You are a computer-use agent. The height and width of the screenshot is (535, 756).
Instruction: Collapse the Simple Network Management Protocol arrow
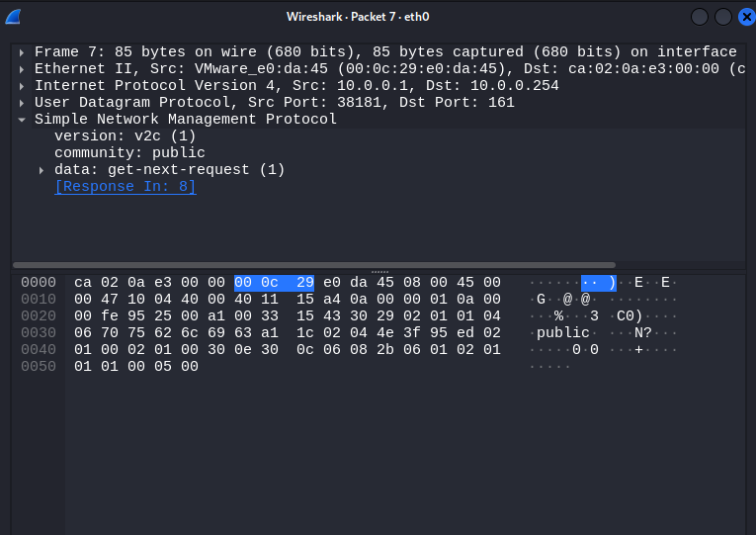pyautogui.click(x=22, y=120)
